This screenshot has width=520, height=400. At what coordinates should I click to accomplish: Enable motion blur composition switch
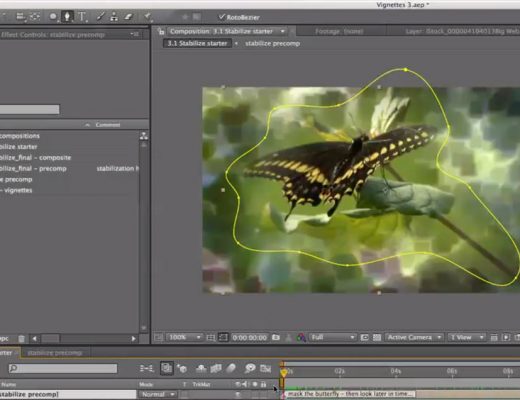tap(231, 368)
